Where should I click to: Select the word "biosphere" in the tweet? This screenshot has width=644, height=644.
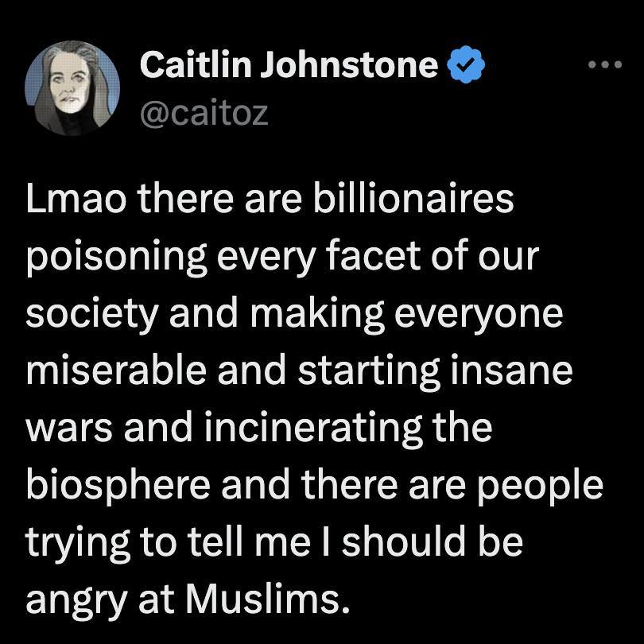pyautogui.click(x=118, y=487)
